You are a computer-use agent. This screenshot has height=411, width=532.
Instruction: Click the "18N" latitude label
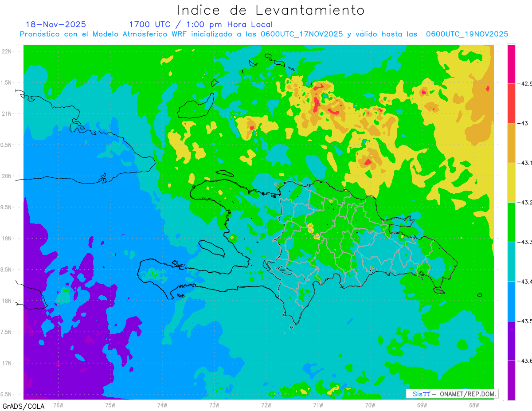click(7, 301)
